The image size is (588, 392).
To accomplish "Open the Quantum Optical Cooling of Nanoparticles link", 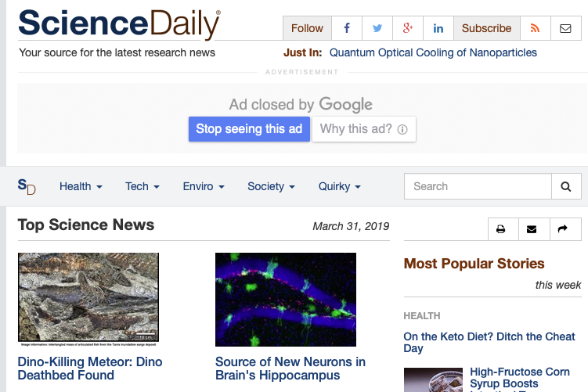I will click(433, 52).
